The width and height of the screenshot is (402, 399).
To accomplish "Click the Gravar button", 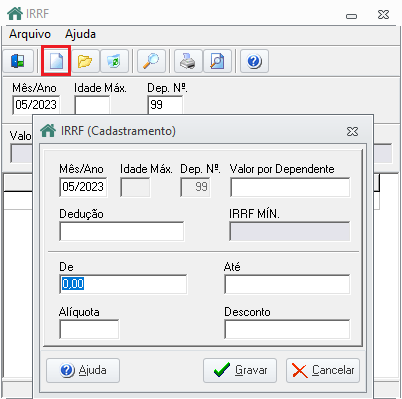I will [240, 370].
